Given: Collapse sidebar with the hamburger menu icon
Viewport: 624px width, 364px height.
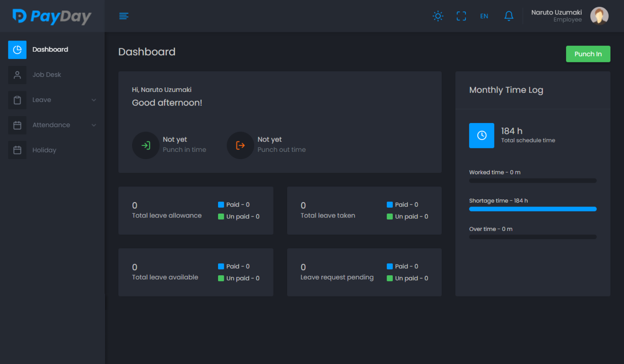Looking at the screenshot, I should (x=124, y=16).
